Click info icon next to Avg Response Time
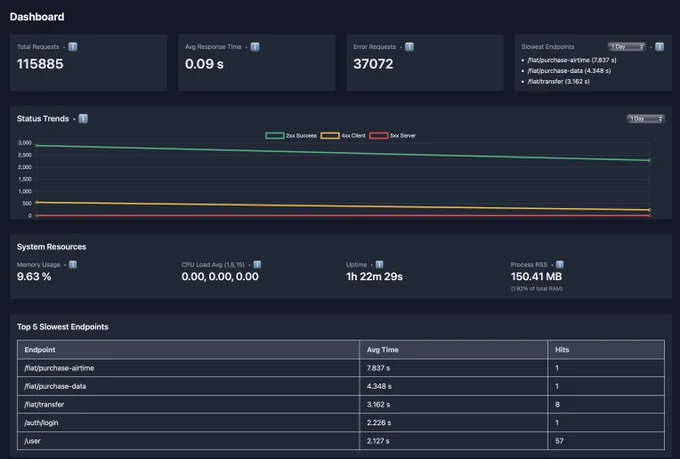The image size is (680, 459). point(255,47)
